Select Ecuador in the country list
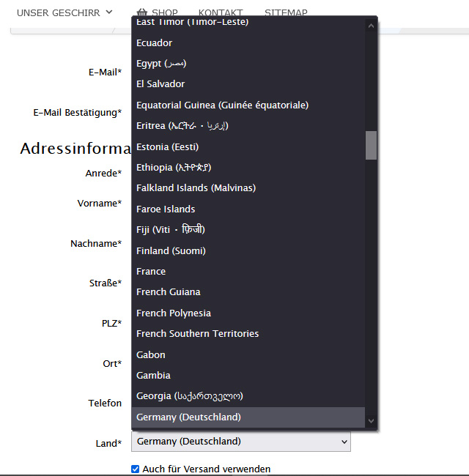The width and height of the screenshot is (469, 476). (154, 42)
